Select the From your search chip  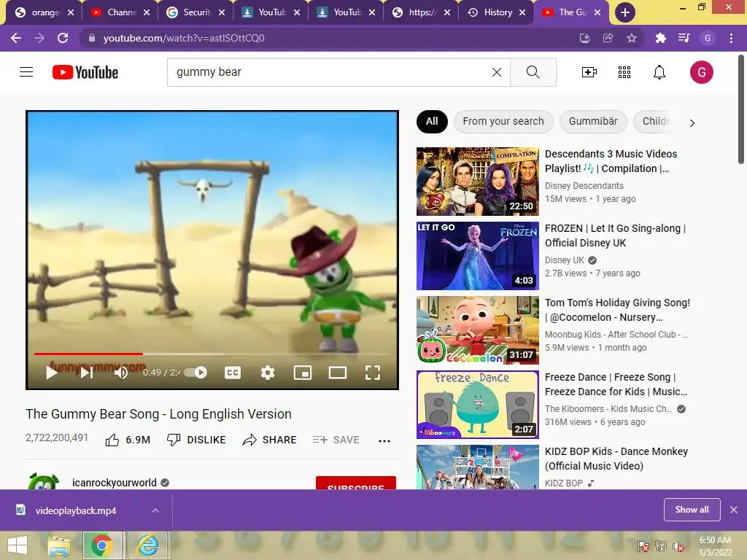[503, 122]
